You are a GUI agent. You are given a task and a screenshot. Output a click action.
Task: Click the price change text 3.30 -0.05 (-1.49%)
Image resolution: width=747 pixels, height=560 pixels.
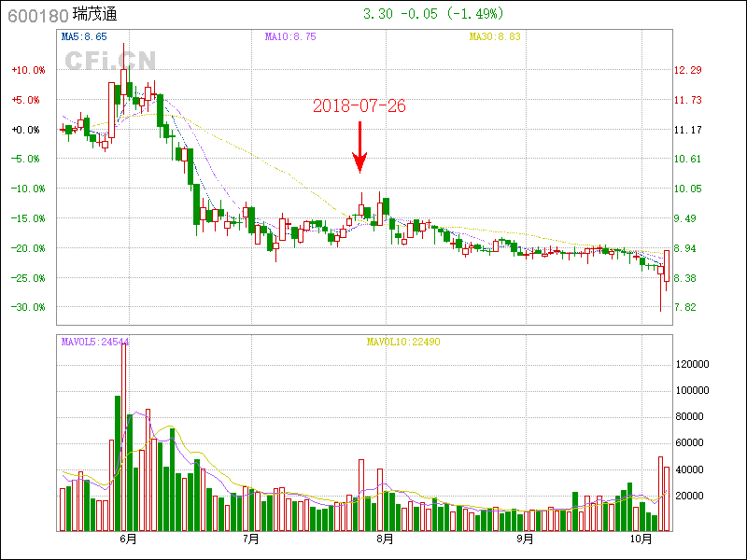[432, 14]
